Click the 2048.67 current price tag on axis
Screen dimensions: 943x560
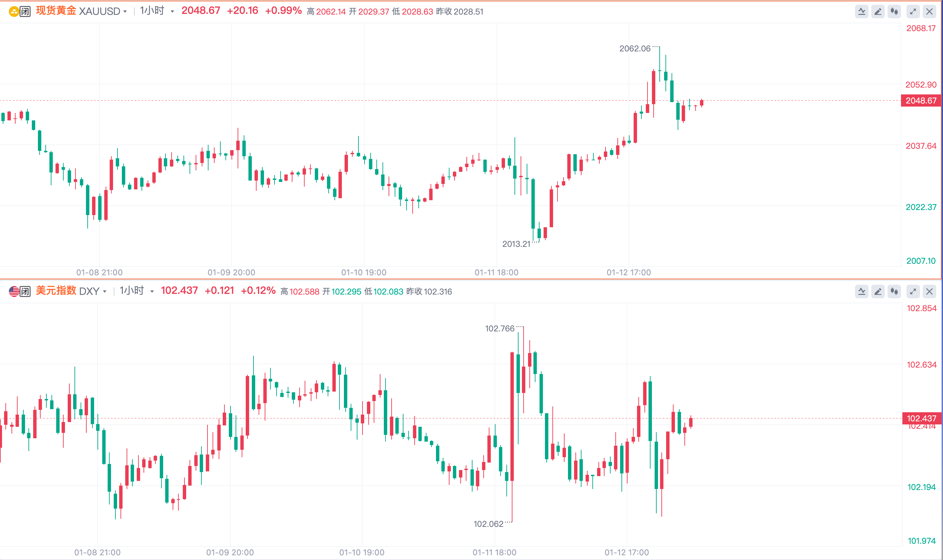pyautogui.click(x=921, y=101)
